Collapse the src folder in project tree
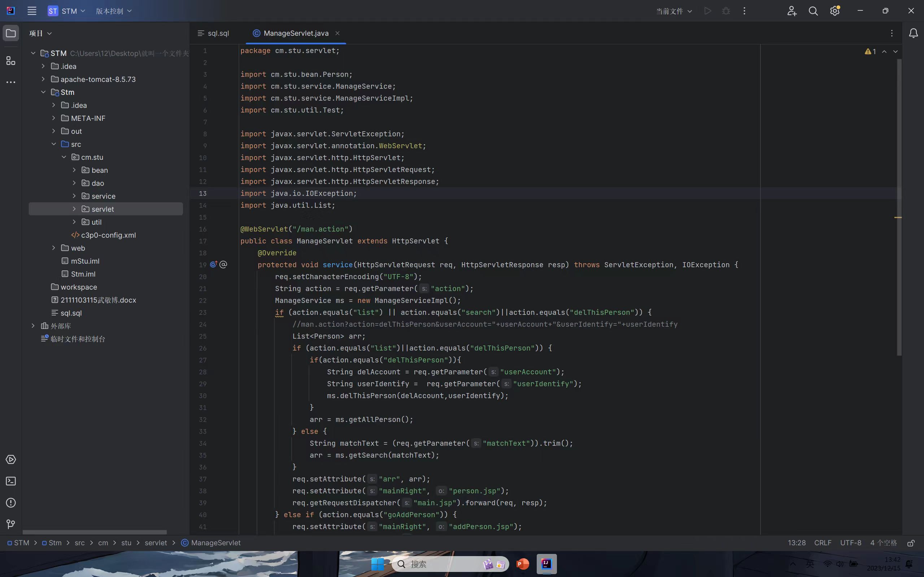Viewport: 924px width, 577px height. pos(54,144)
